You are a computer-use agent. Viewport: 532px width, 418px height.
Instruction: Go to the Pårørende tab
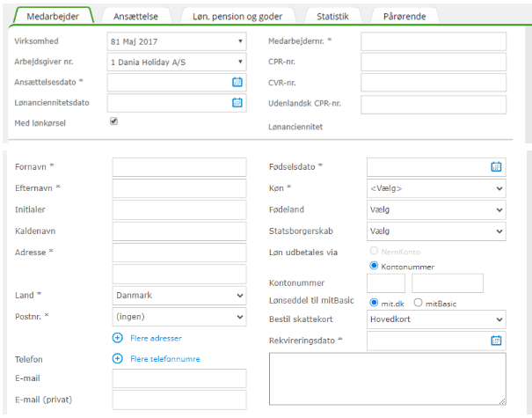[404, 17]
